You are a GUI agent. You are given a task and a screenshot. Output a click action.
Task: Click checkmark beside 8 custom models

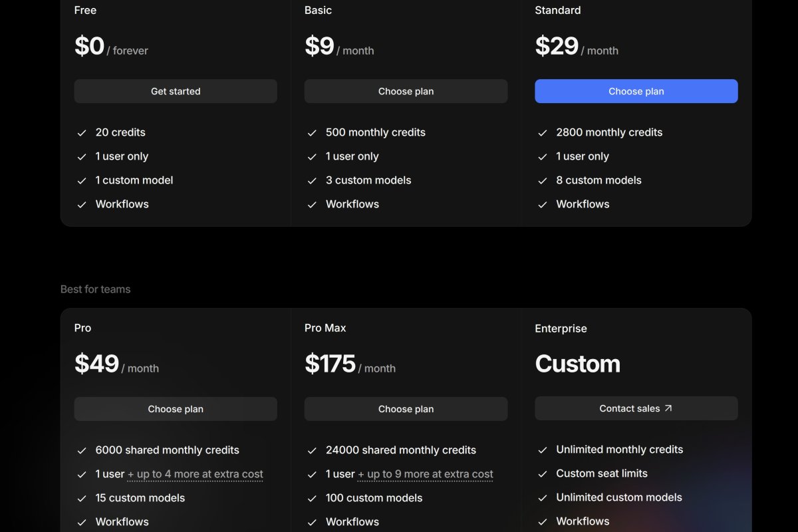(x=543, y=181)
